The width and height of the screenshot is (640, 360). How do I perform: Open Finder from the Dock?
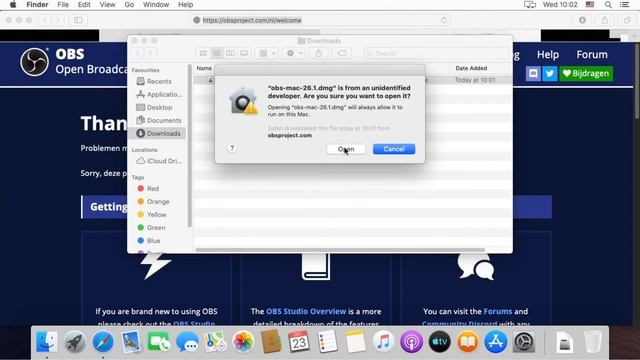(47, 342)
